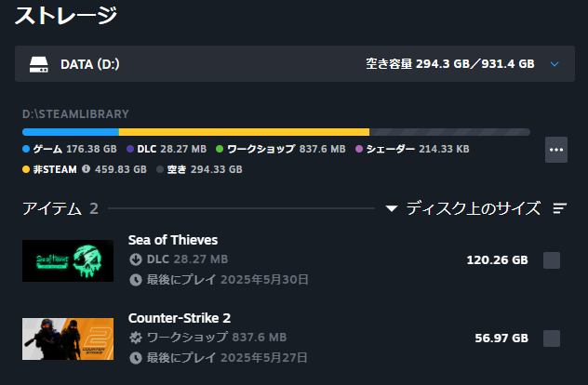
Task: Open the three-dots storage options menu
Action: (x=556, y=150)
